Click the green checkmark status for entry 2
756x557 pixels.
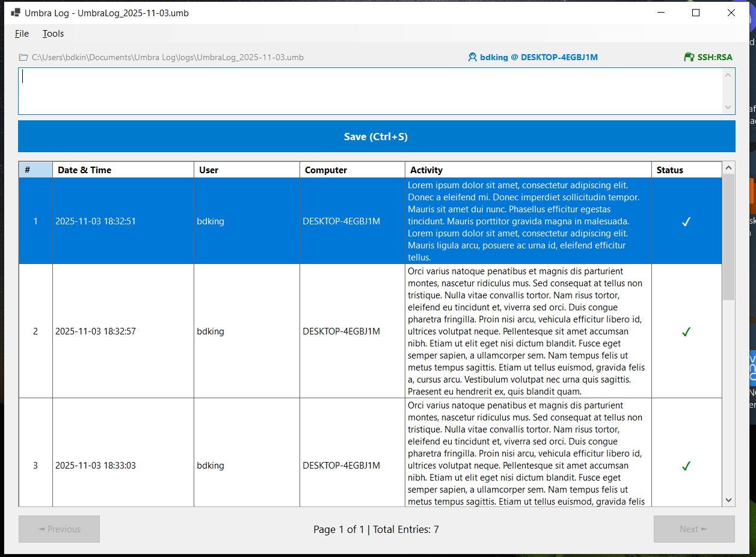click(686, 331)
